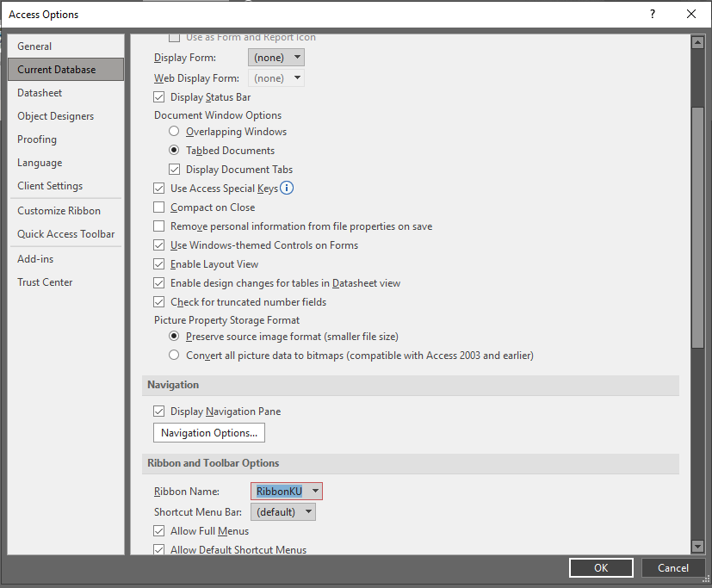Image resolution: width=712 pixels, height=588 pixels.
Task: Open Quick Access Toolbar category
Action: (x=65, y=234)
